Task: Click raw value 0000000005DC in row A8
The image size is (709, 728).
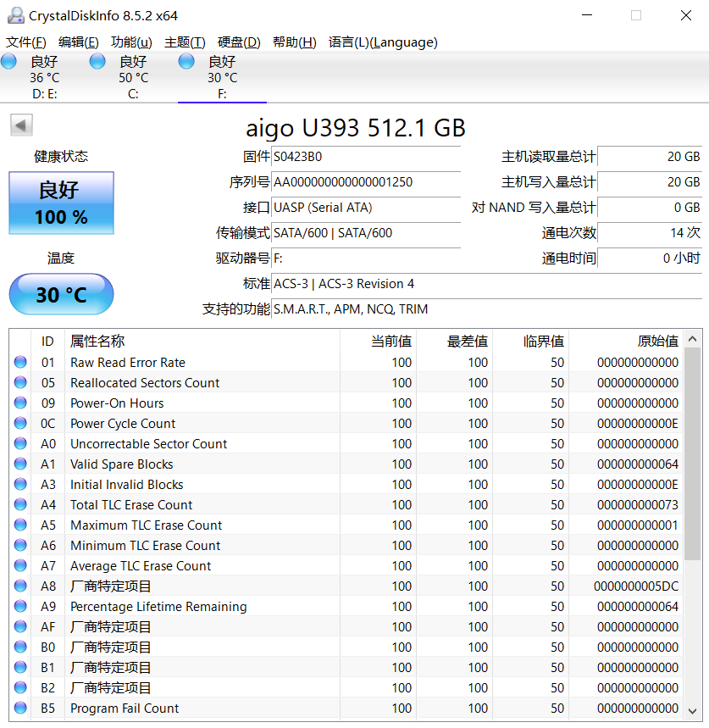Action: point(636,586)
